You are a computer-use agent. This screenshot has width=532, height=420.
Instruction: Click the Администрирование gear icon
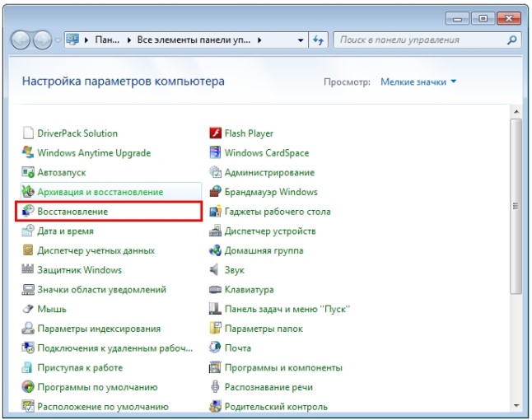click(216, 172)
